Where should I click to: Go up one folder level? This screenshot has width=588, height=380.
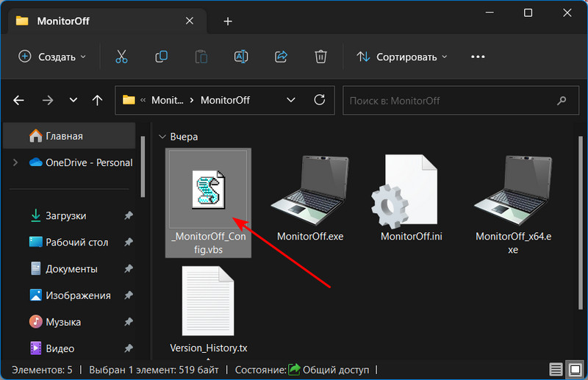(97, 100)
